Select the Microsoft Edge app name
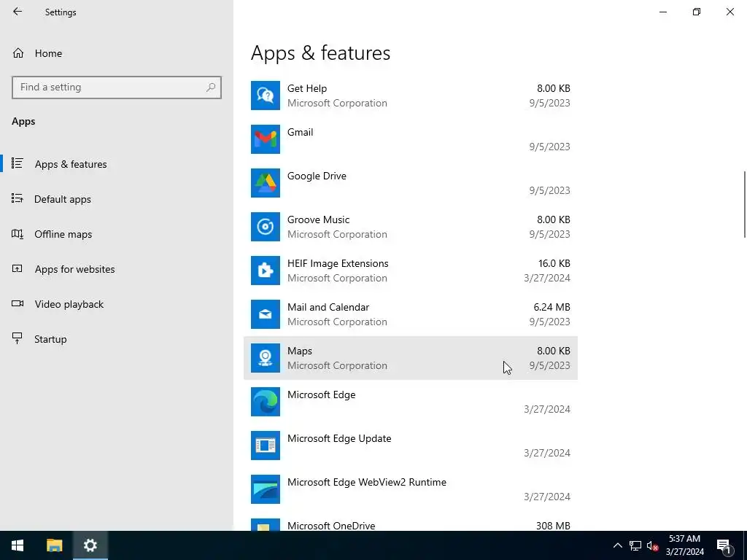 tap(321, 394)
